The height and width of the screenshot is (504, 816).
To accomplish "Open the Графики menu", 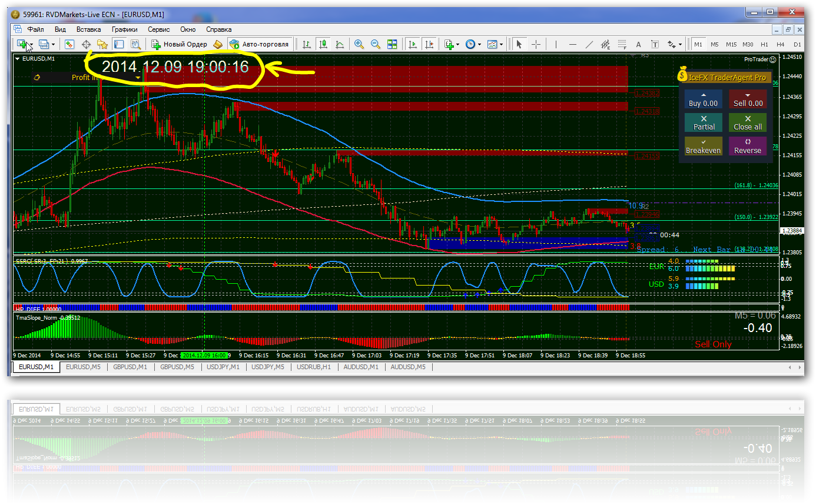I will tap(125, 29).
